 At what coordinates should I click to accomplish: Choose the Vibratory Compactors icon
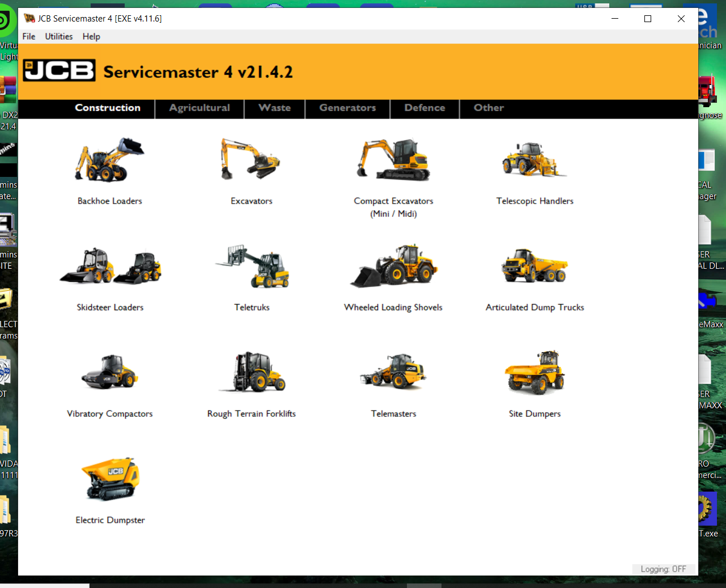[x=110, y=373]
